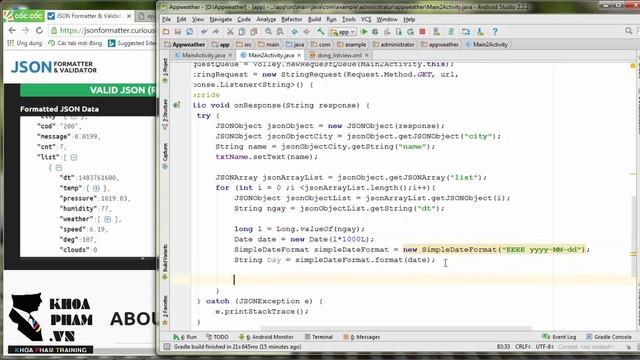Click the Main2Activity breadcrumb
The width and height of the screenshot is (640, 360).
(x=487, y=44)
